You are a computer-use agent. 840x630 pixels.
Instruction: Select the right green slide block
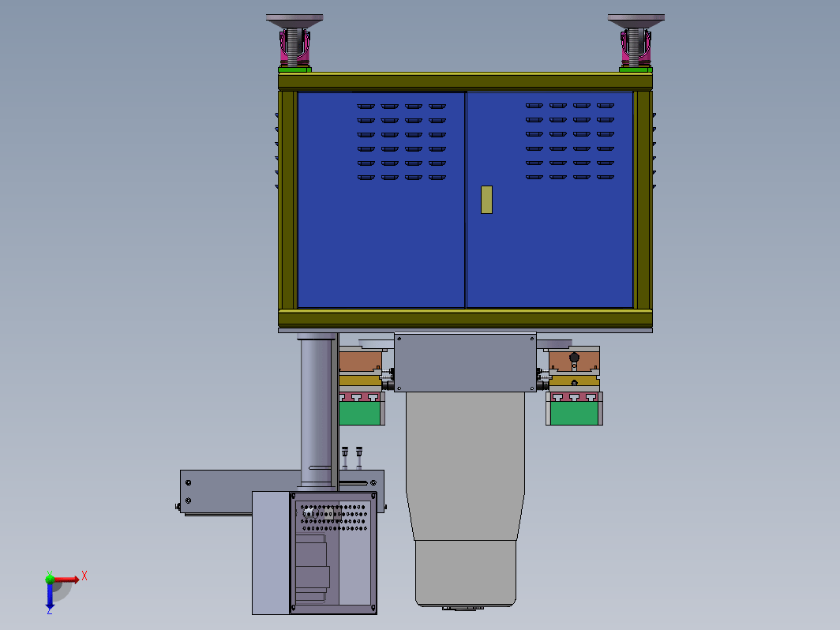[x=574, y=413]
